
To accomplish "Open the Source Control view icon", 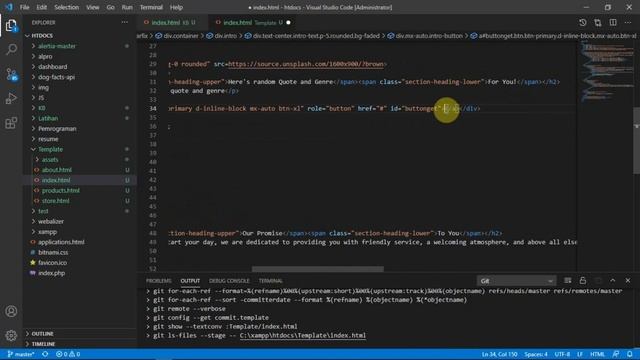I will coord(11,74).
